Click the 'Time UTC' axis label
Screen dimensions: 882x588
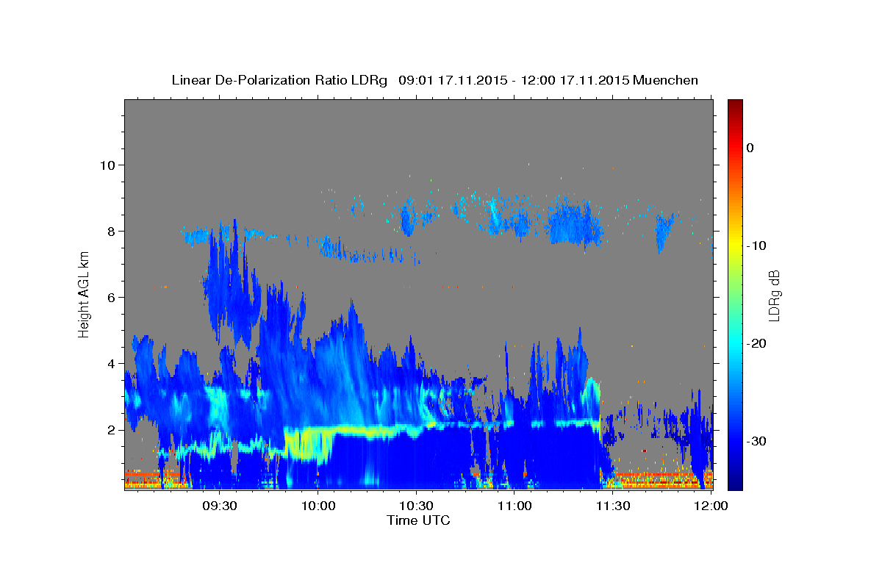418,520
